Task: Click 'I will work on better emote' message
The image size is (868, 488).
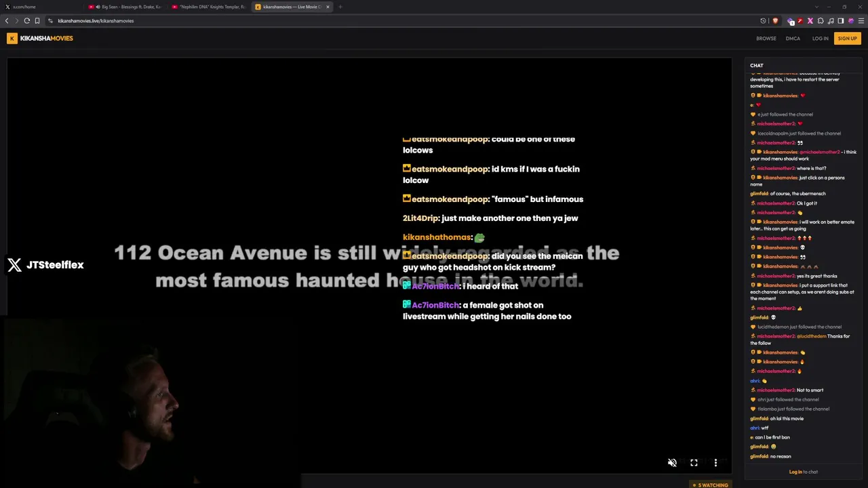Action: 802,225
